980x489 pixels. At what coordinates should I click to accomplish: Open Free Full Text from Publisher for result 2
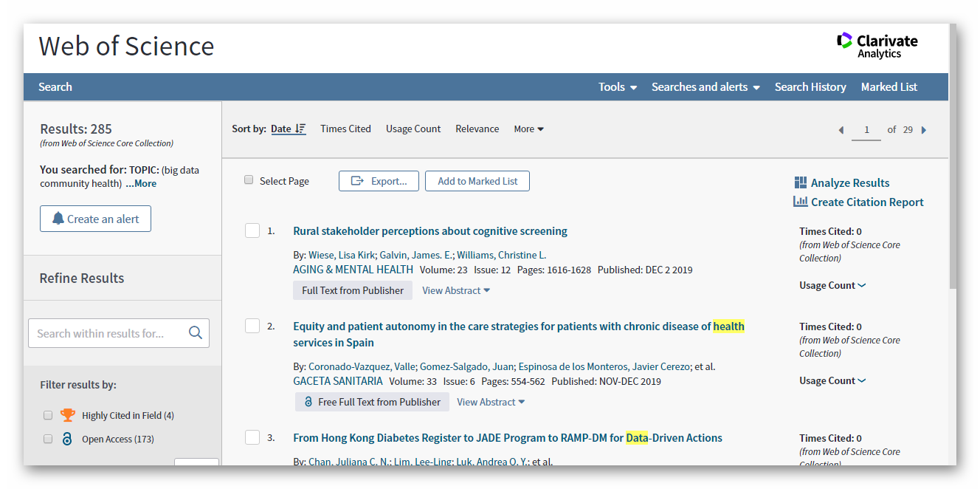click(x=372, y=402)
